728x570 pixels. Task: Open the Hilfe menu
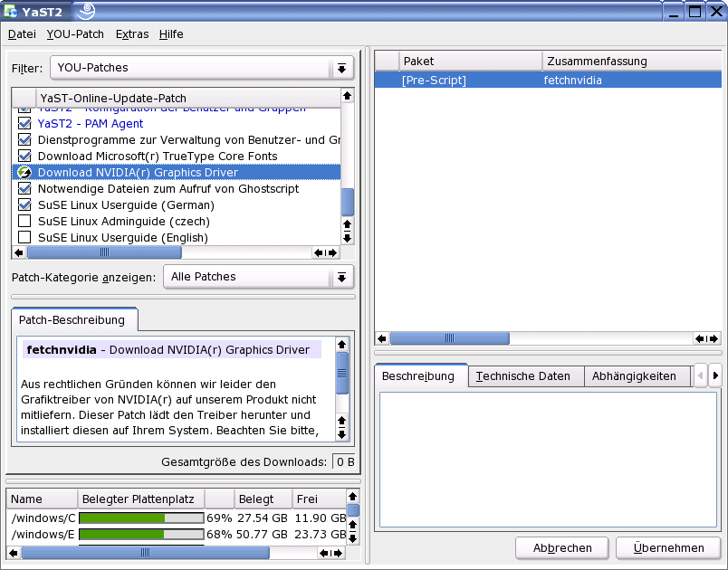tap(171, 34)
